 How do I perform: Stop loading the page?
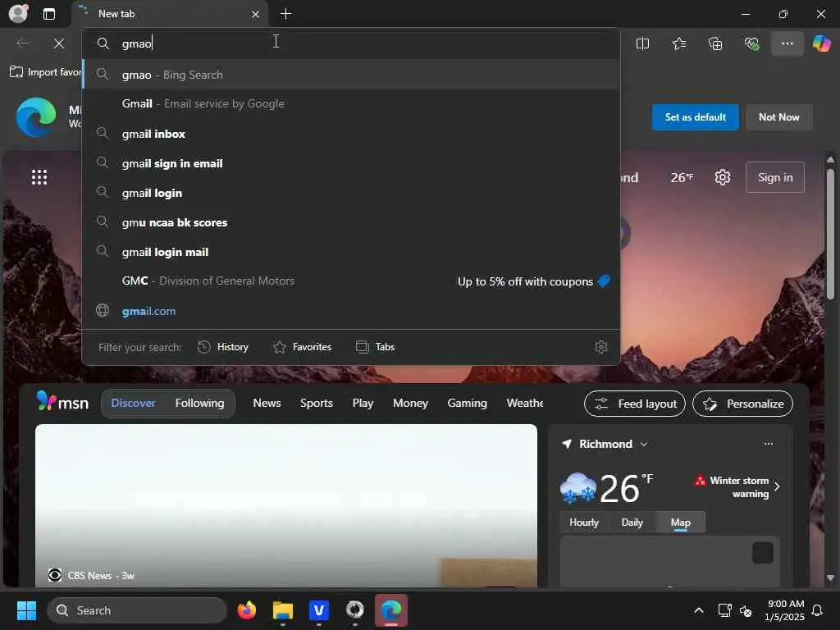59,43
